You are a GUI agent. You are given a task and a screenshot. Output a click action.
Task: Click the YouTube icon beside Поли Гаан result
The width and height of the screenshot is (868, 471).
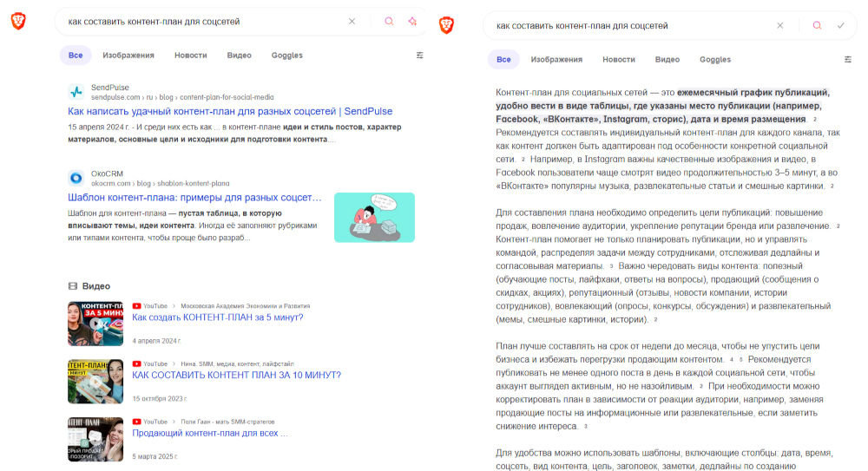[x=137, y=422]
